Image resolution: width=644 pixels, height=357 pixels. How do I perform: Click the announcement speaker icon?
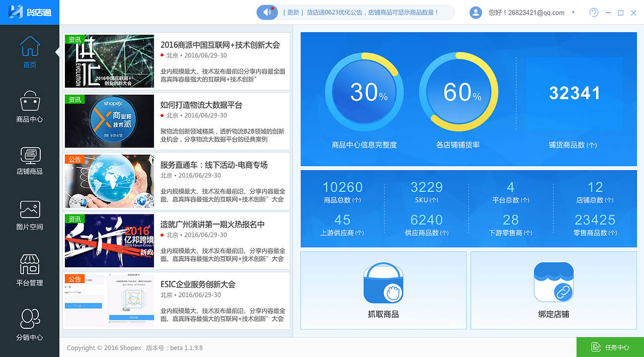click(267, 12)
